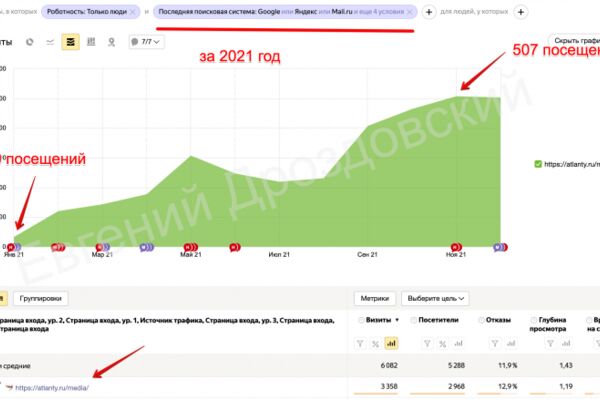Open the 'Выберите цель' dropdown
The image size is (600, 400).
(x=435, y=299)
